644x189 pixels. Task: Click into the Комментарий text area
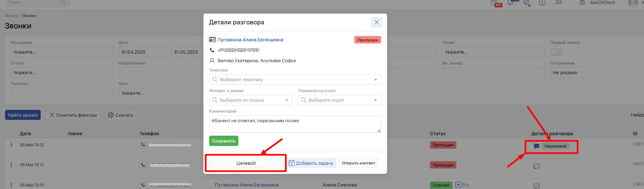point(295,124)
